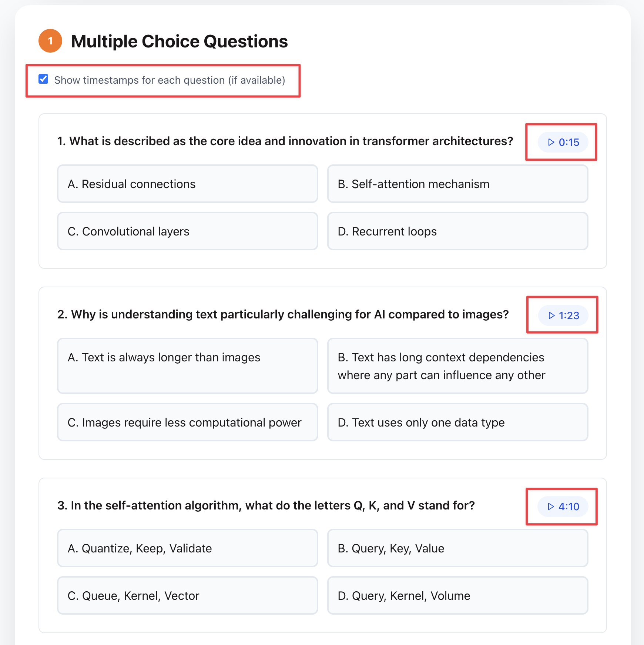Viewport: 644px width, 645px height.
Task: Select answer D. Query, Kernel, Volume
Action: click(x=457, y=595)
